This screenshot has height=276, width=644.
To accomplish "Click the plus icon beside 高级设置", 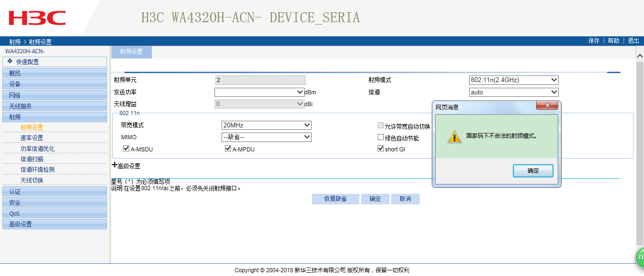I will tap(115, 165).
